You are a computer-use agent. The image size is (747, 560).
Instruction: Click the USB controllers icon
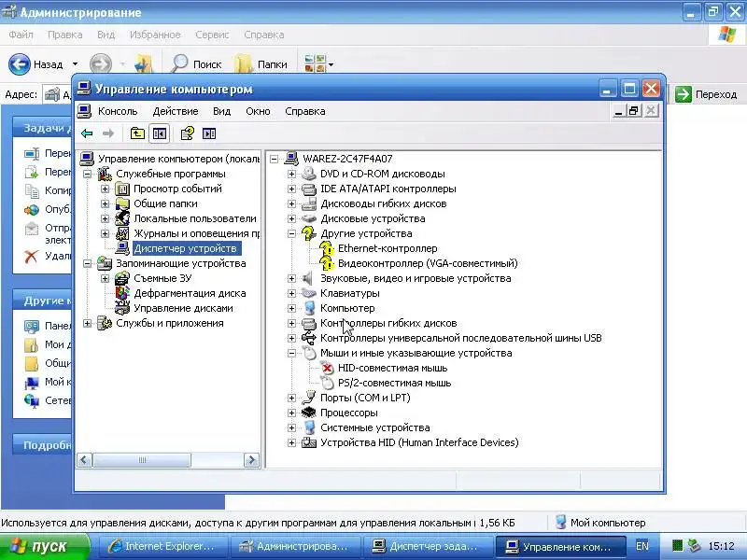click(309, 338)
